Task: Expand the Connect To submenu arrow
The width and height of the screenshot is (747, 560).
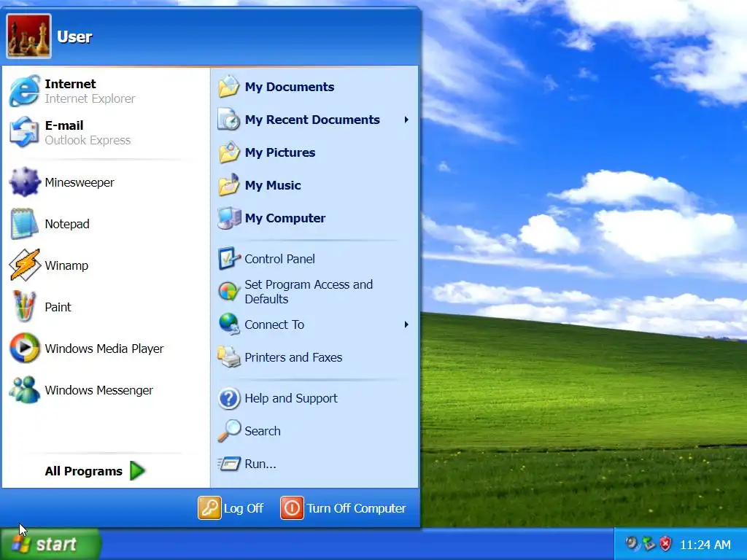Action: click(406, 324)
